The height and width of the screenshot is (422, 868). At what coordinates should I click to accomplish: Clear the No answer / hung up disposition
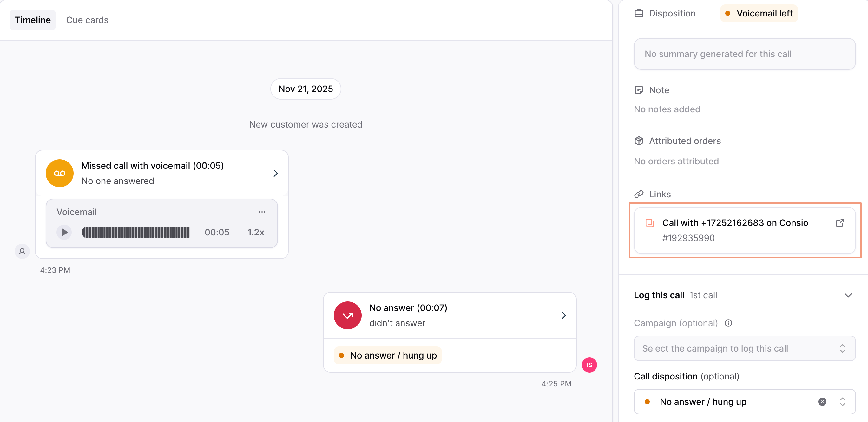click(x=822, y=402)
